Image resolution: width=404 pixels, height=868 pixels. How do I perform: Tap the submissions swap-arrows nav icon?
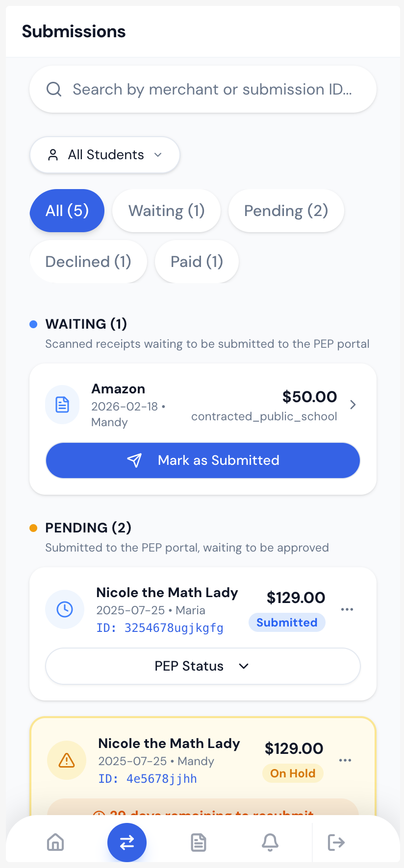pyautogui.click(x=127, y=843)
